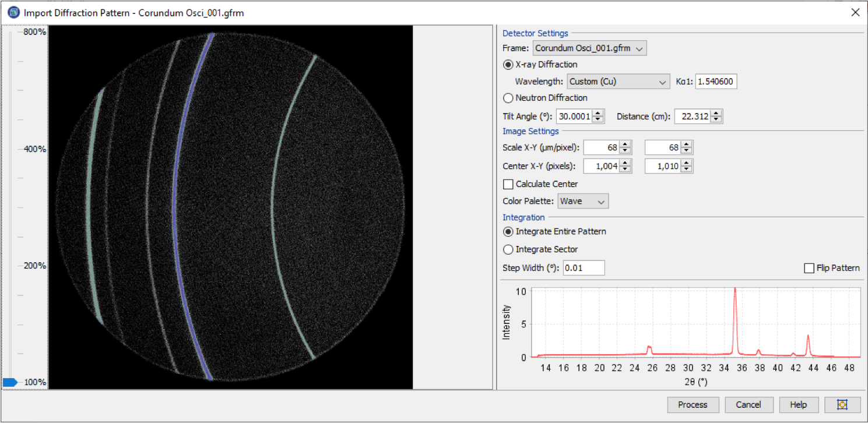Open the Wavelength Custom (Cu) dropdown
The image size is (868, 423).
point(618,82)
